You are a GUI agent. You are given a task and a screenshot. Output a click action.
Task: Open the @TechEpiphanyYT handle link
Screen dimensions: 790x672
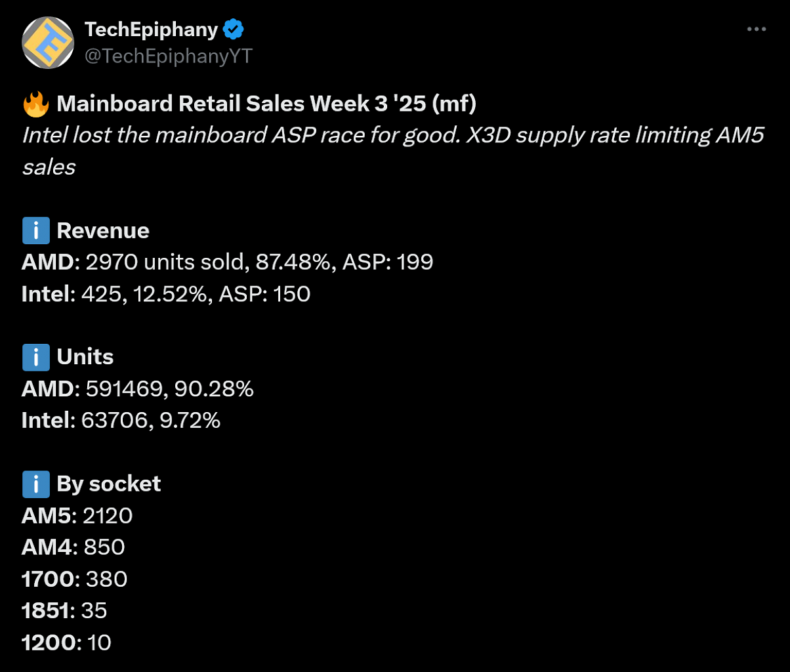[x=168, y=56]
